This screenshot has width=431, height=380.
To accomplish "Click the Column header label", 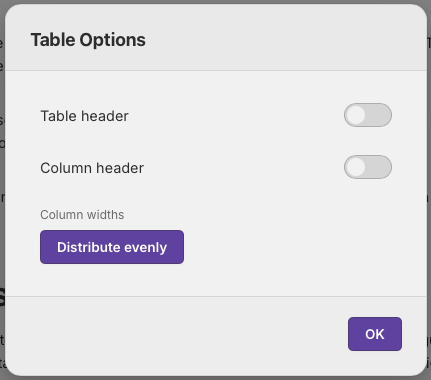I will [x=92, y=168].
